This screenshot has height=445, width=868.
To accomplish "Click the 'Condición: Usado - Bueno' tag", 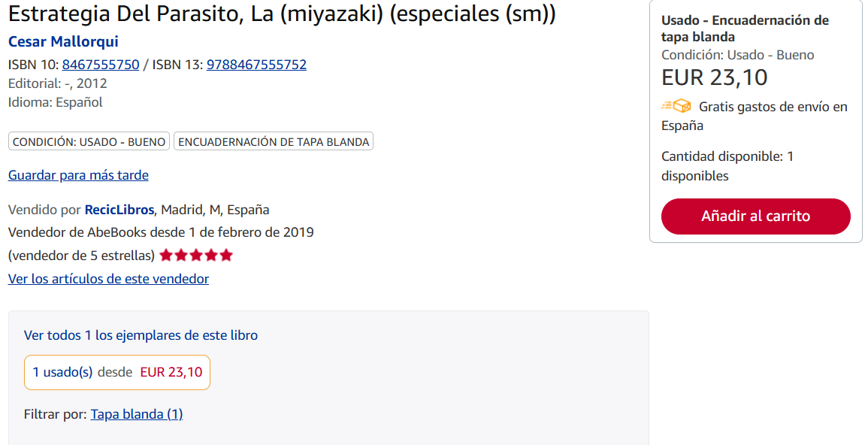I will [x=89, y=141].
